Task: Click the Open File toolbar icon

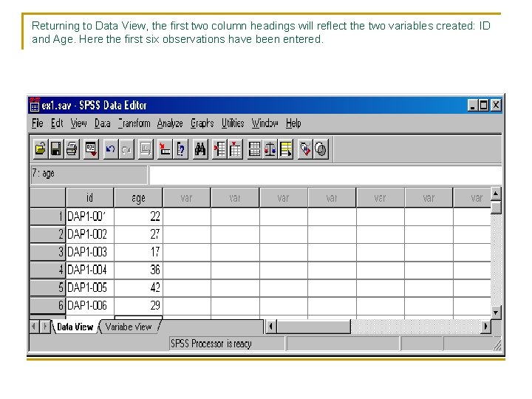Action: [x=40, y=149]
